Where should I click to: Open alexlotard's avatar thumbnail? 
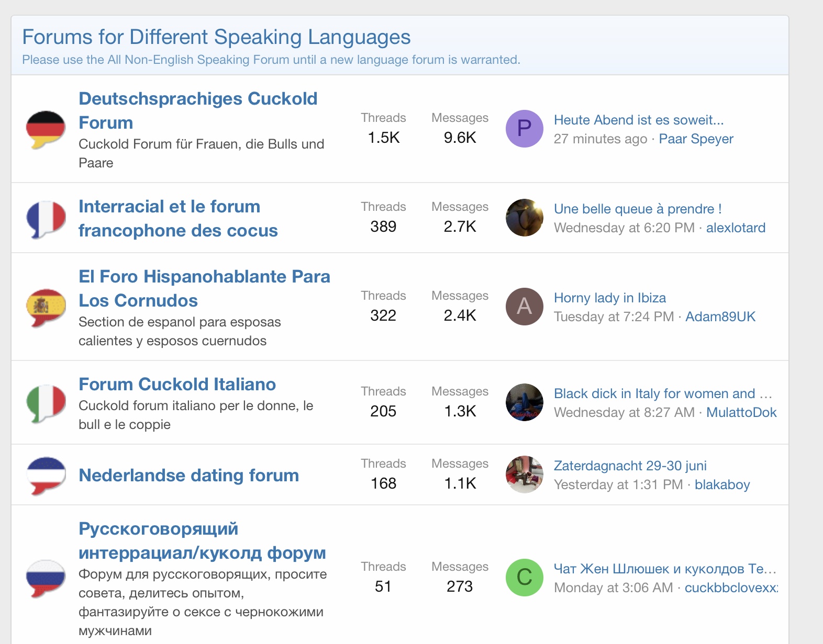pos(524,218)
